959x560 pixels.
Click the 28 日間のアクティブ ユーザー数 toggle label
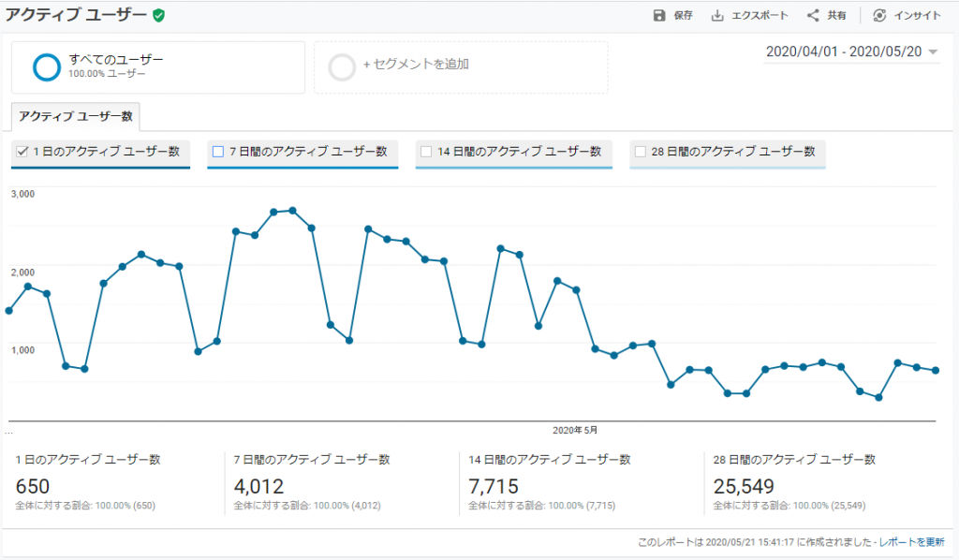tap(732, 152)
